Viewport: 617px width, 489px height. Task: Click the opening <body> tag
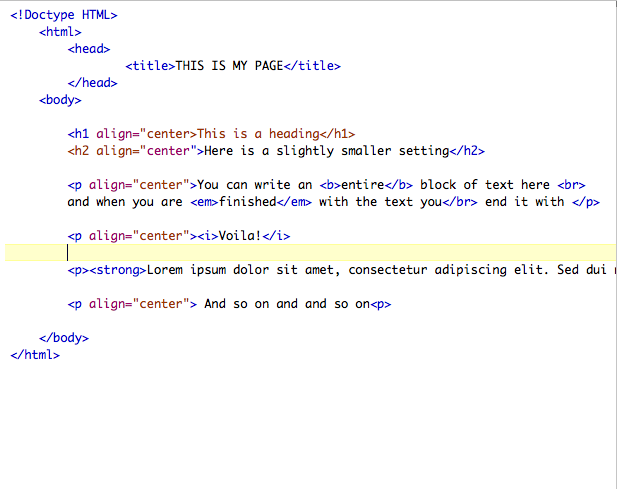pos(60,100)
